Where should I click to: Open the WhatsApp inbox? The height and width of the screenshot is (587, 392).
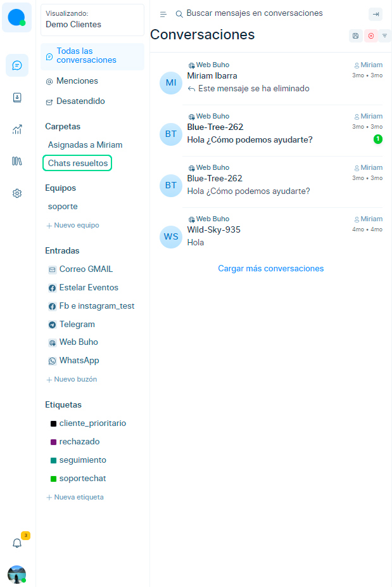coord(79,361)
